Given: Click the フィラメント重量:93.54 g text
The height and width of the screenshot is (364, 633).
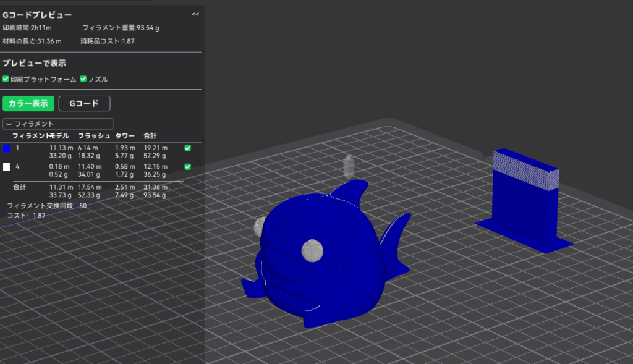Looking at the screenshot, I should 121,28.
